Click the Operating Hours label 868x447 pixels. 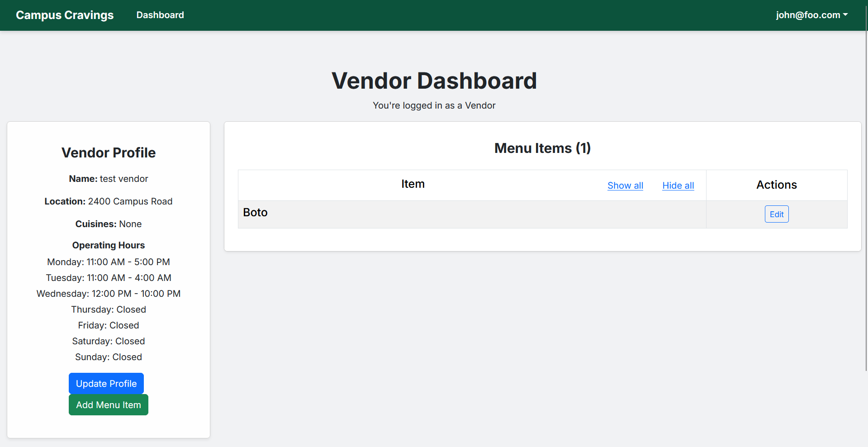tap(109, 245)
